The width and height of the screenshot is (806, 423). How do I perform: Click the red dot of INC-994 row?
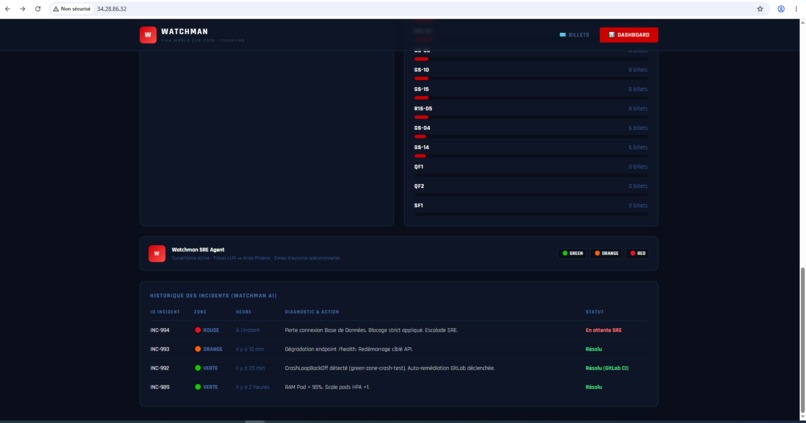(x=198, y=330)
